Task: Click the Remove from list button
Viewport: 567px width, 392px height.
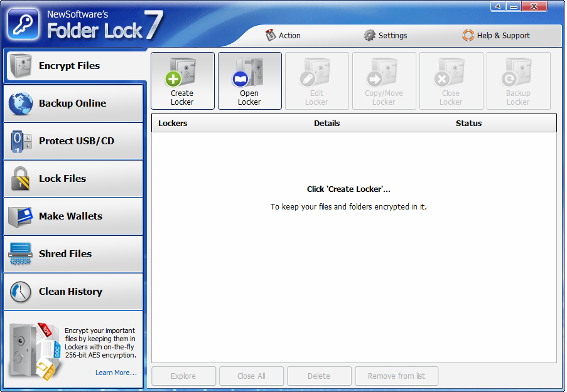Action: pos(396,376)
